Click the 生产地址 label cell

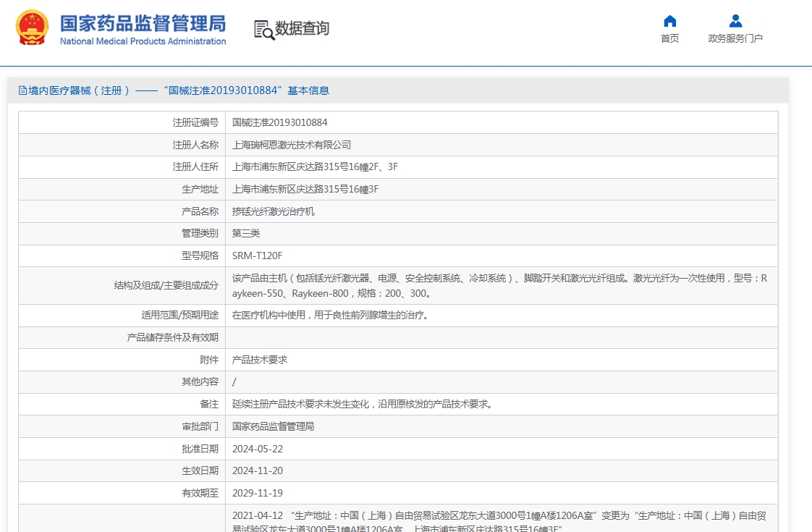122,189
